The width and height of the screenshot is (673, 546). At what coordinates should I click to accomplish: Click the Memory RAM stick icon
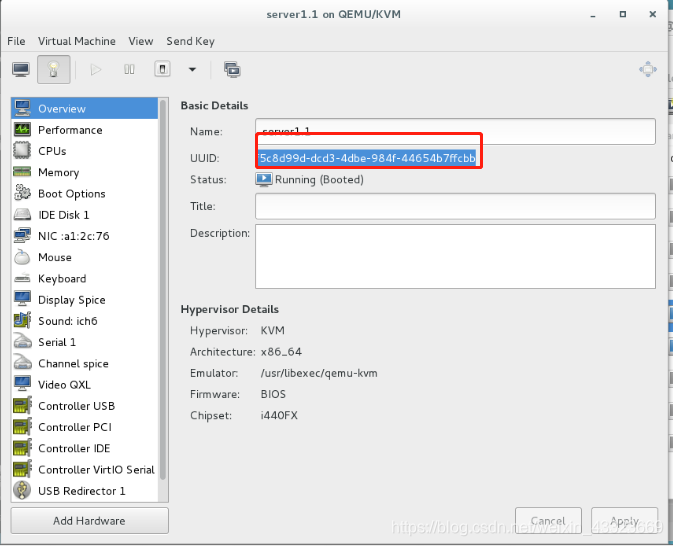[x=22, y=172]
